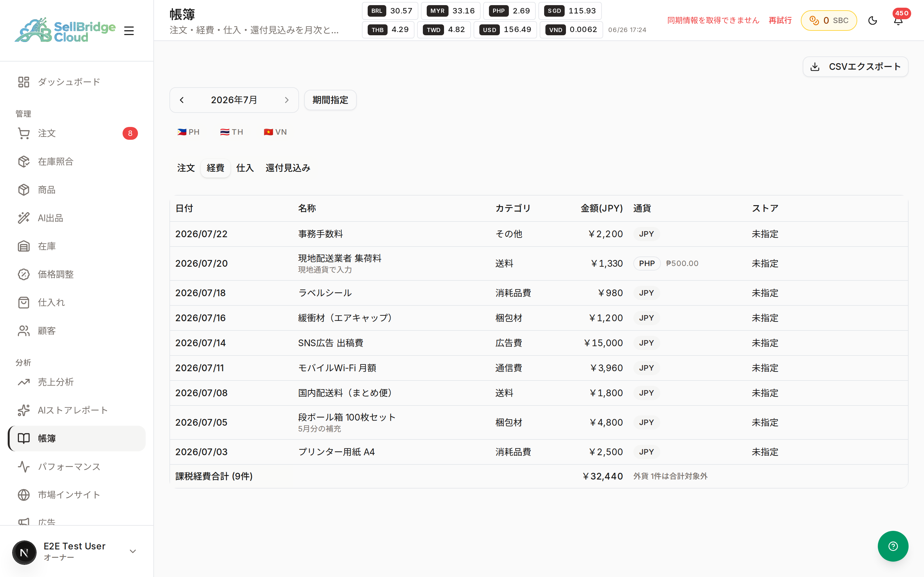Open 市場インサイト globe item
924x577 pixels.
click(x=77, y=495)
